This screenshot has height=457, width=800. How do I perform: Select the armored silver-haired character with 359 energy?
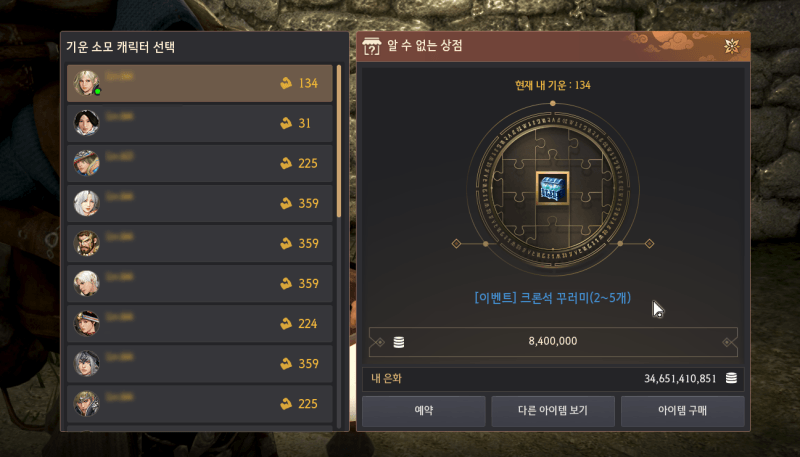[86, 364]
